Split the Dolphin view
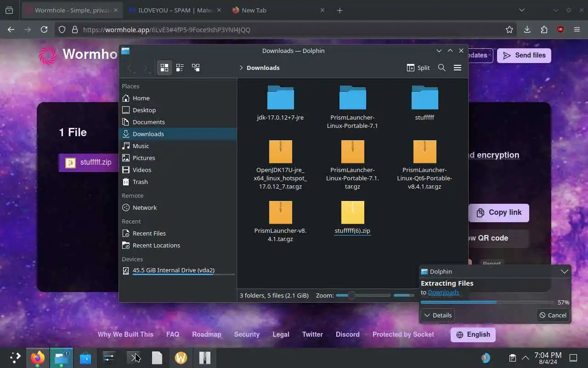Screen dimensions: 588x368 coord(418,68)
